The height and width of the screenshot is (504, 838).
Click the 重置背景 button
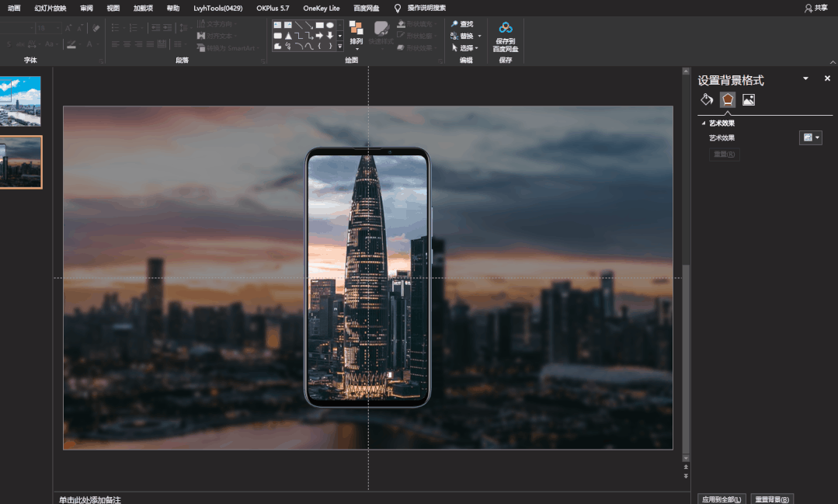(x=772, y=499)
